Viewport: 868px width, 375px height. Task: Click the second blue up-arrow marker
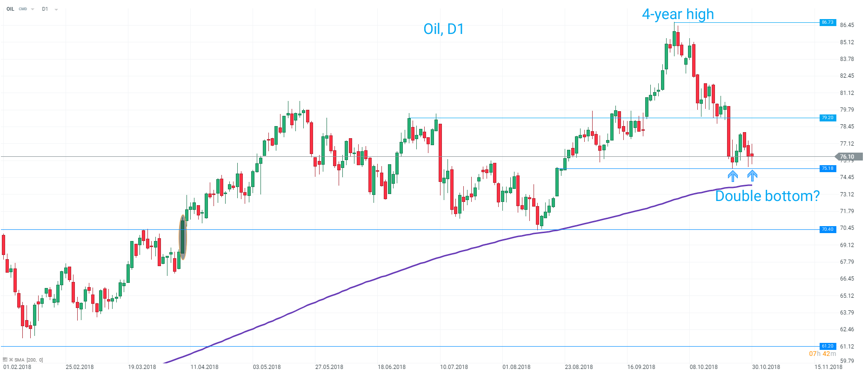coord(752,175)
